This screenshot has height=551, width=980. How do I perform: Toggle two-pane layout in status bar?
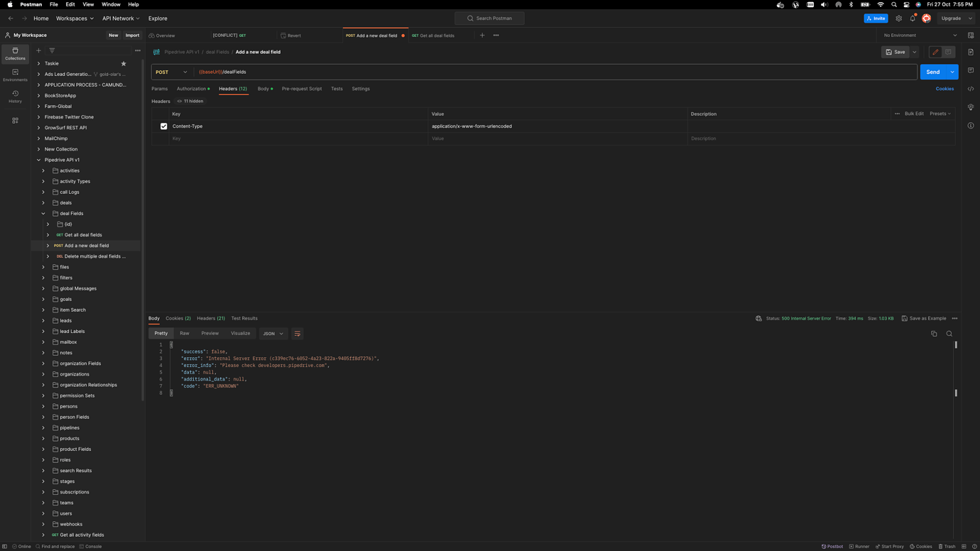pos(964,547)
